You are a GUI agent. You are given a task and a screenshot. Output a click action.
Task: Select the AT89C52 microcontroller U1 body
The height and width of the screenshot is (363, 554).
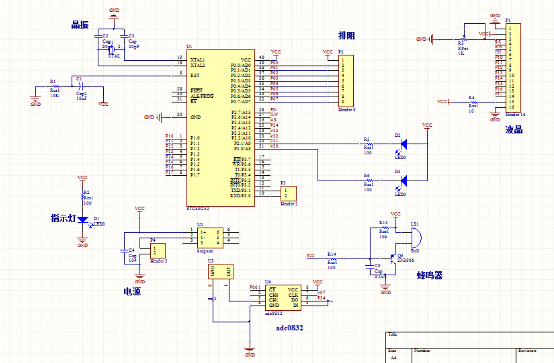point(220,128)
